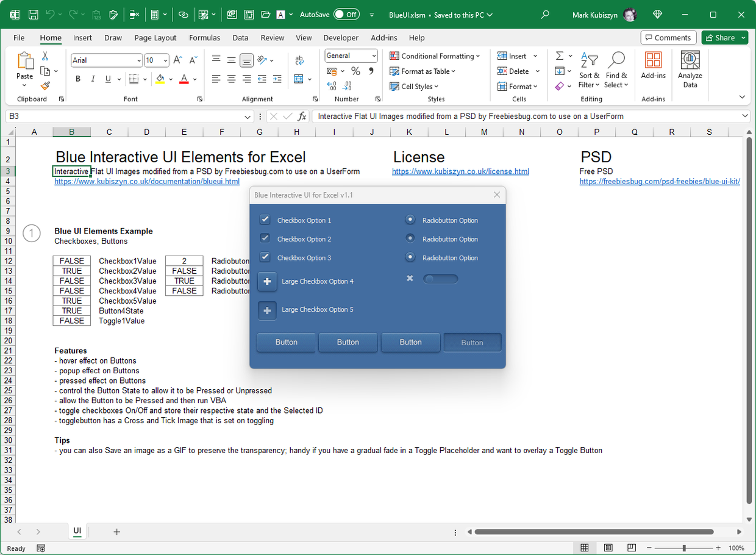Apply Comma Style number format
This screenshot has height=555, width=756.
click(371, 71)
